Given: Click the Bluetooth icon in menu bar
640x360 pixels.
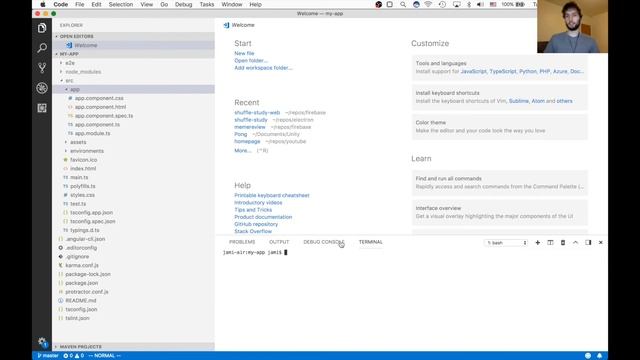Looking at the screenshot, I should pyautogui.click(x=469, y=4).
